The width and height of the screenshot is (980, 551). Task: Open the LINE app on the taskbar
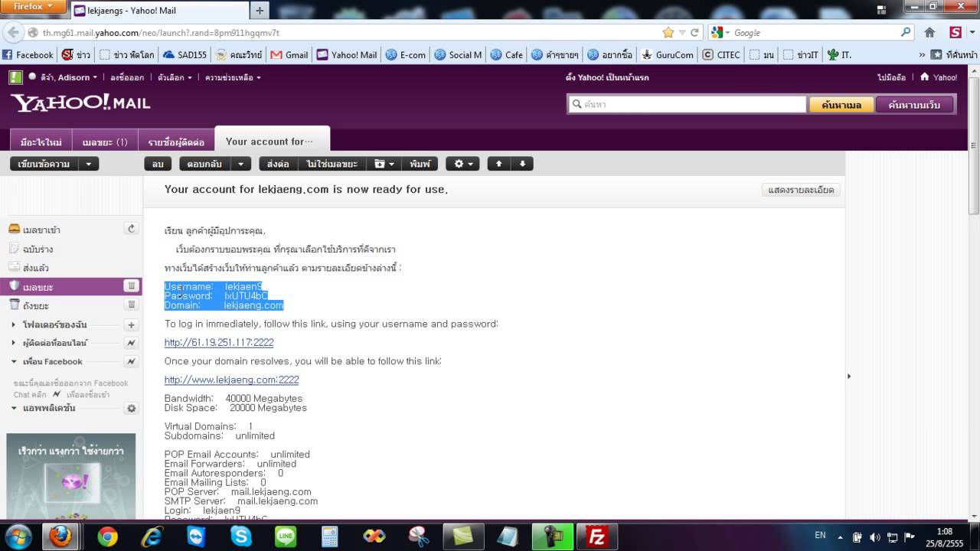pyautogui.click(x=286, y=537)
